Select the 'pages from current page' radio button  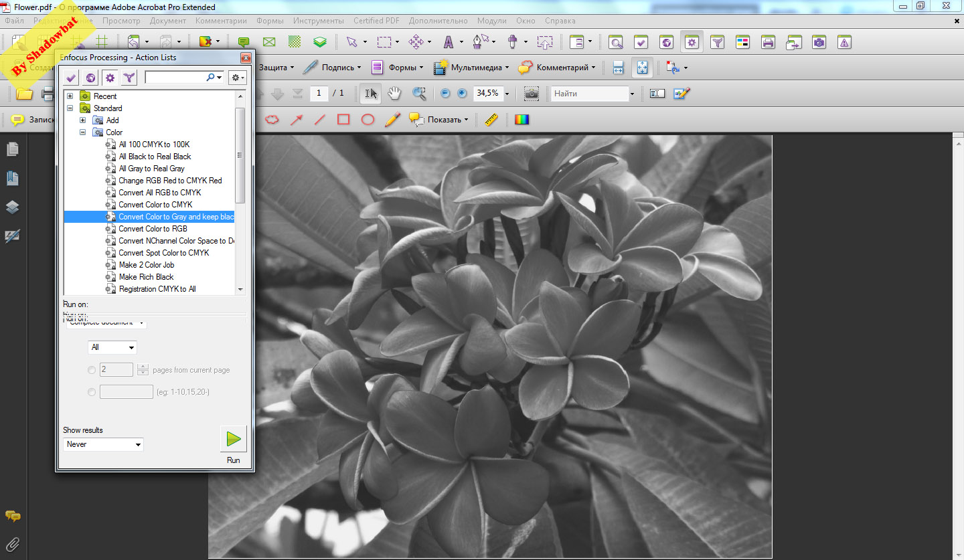(92, 370)
